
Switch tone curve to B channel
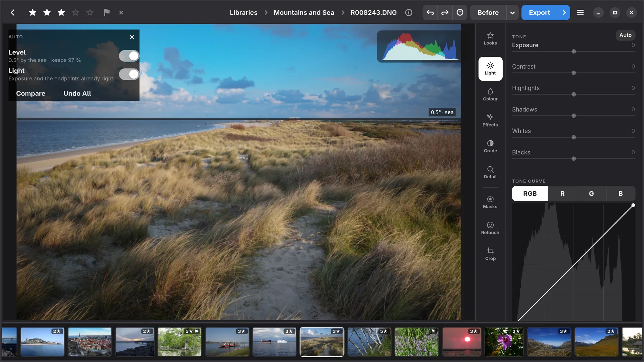point(620,193)
